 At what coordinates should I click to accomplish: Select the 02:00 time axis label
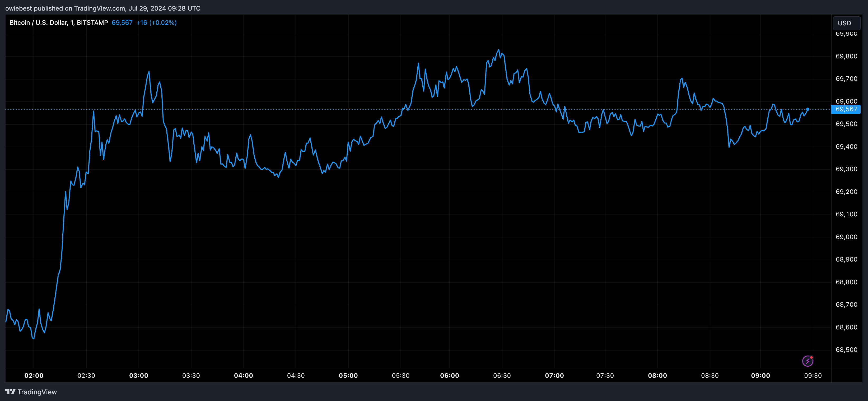point(34,375)
